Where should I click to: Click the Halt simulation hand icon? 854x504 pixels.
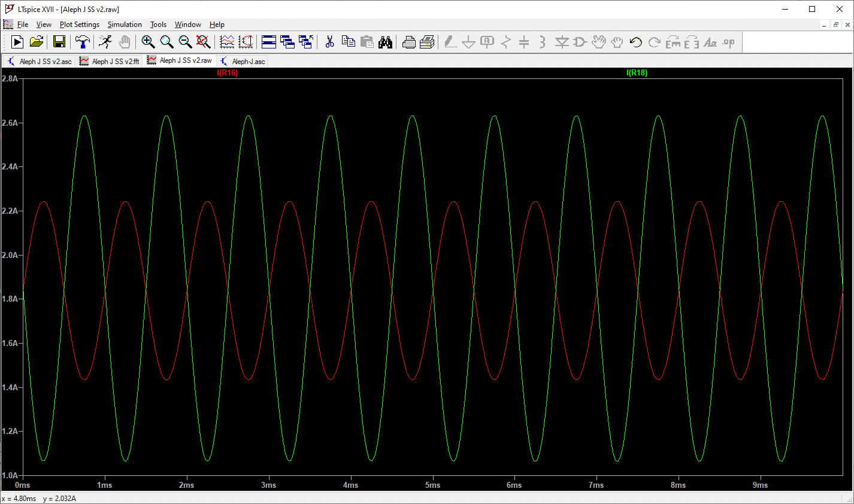[124, 42]
